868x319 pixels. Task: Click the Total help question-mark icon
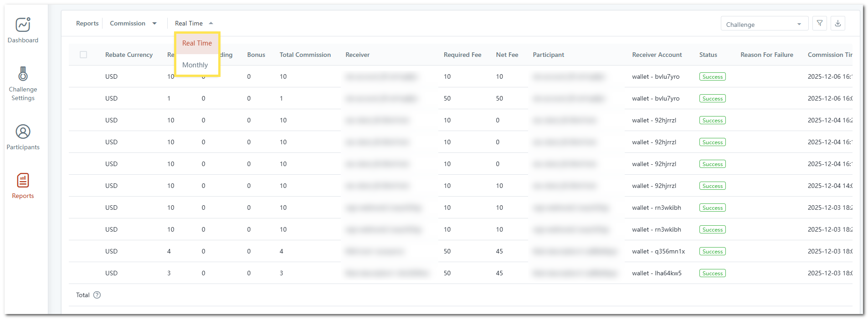(97, 295)
